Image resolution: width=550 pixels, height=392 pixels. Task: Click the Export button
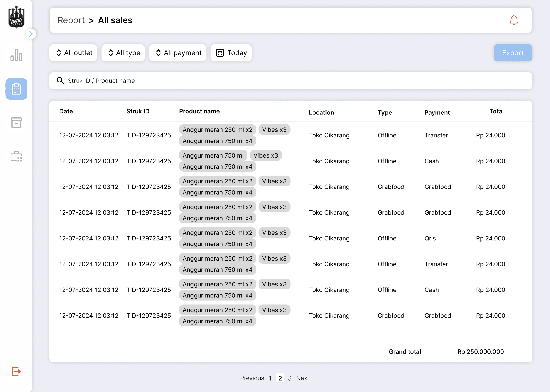click(513, 53)
